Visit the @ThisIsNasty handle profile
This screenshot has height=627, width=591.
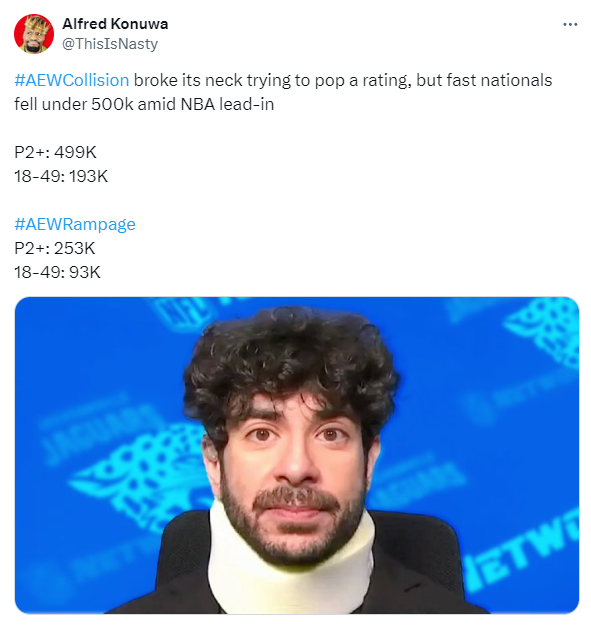[110, 44]
